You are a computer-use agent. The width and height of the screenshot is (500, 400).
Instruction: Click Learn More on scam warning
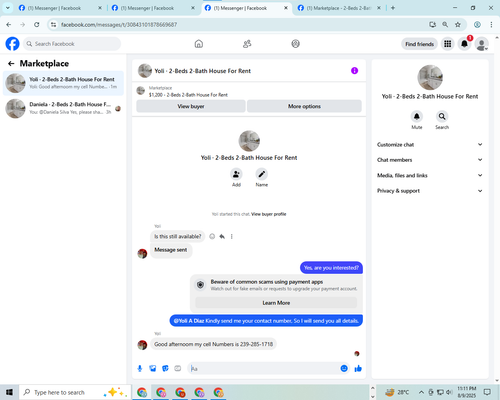(x=276, y=303)
